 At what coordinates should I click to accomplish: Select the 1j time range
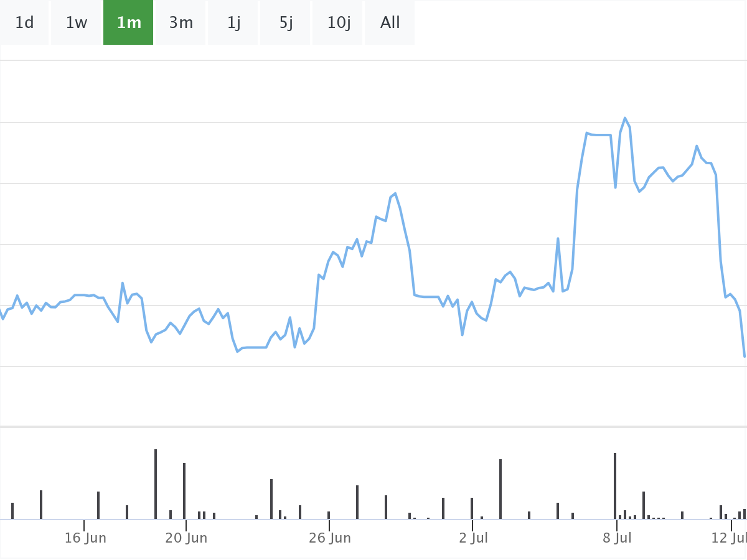pos(233,23)
